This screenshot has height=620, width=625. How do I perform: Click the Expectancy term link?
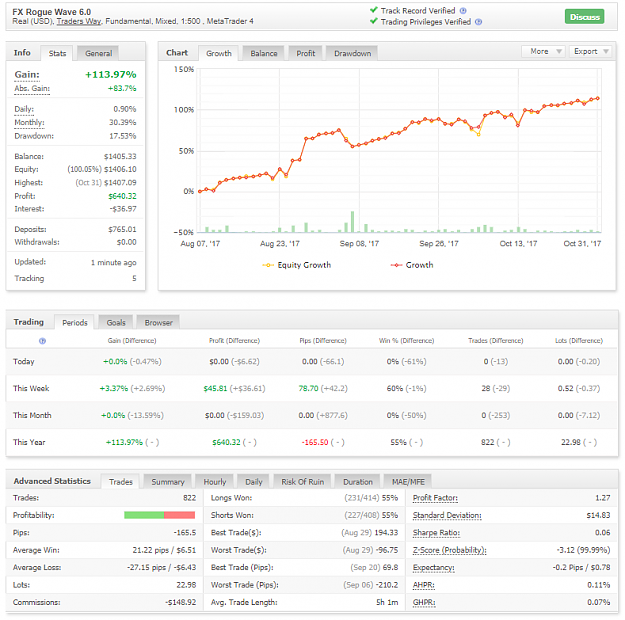(x=433, y=567)
